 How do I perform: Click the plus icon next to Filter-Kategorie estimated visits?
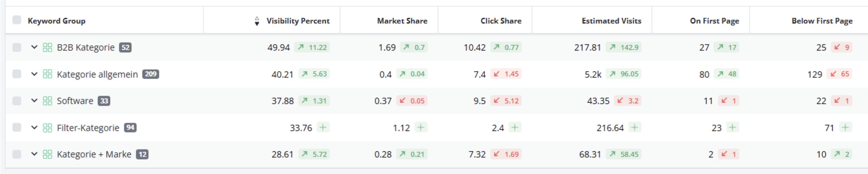tap(635, 127)
